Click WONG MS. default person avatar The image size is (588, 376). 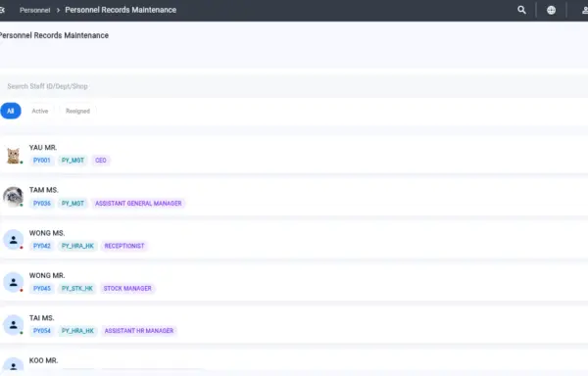[13, 240]
